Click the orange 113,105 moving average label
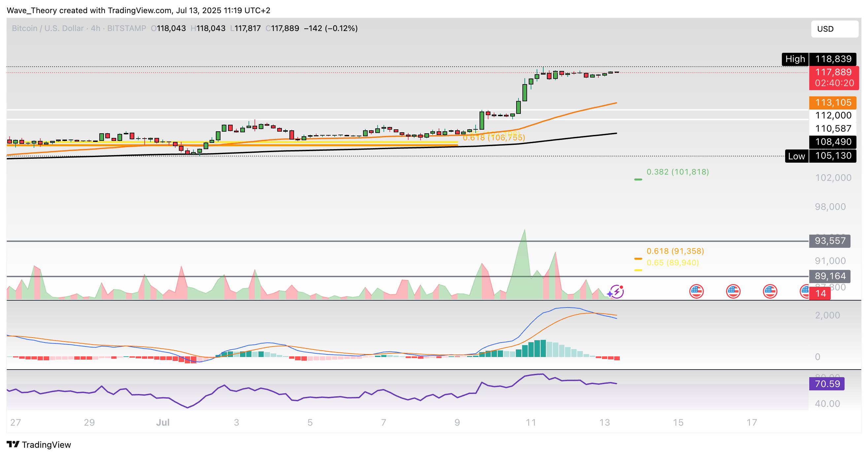The height and width of the screenshot is (456, 868). pyautogui.click(x=833, y=102)
